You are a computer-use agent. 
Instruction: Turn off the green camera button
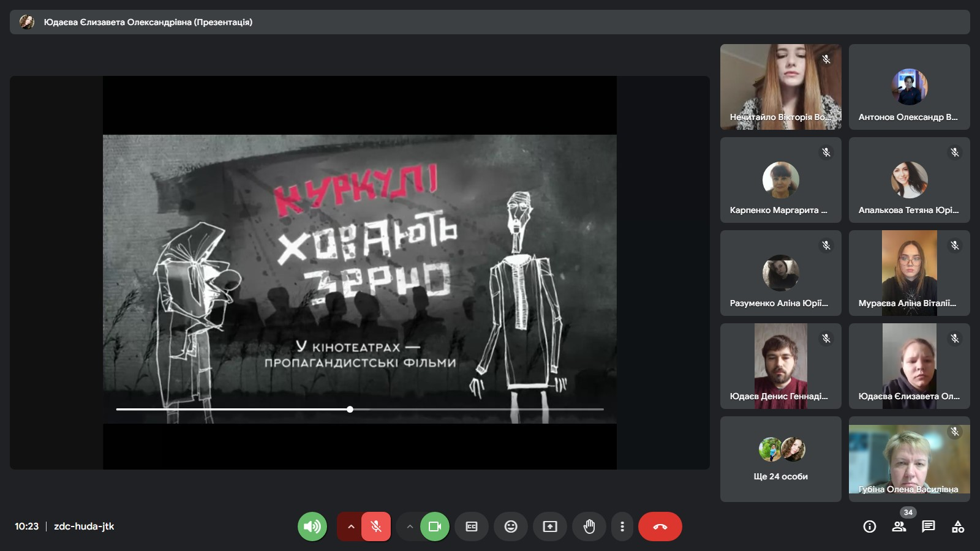435,527
